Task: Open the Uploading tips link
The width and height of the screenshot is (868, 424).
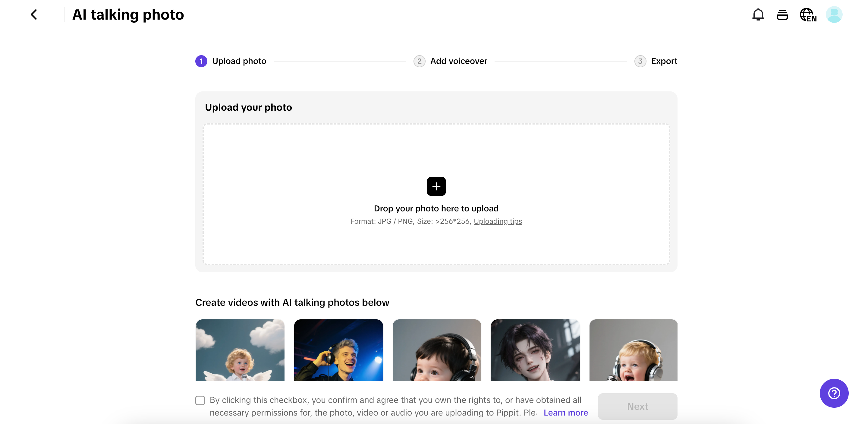Action: (498, 221)
